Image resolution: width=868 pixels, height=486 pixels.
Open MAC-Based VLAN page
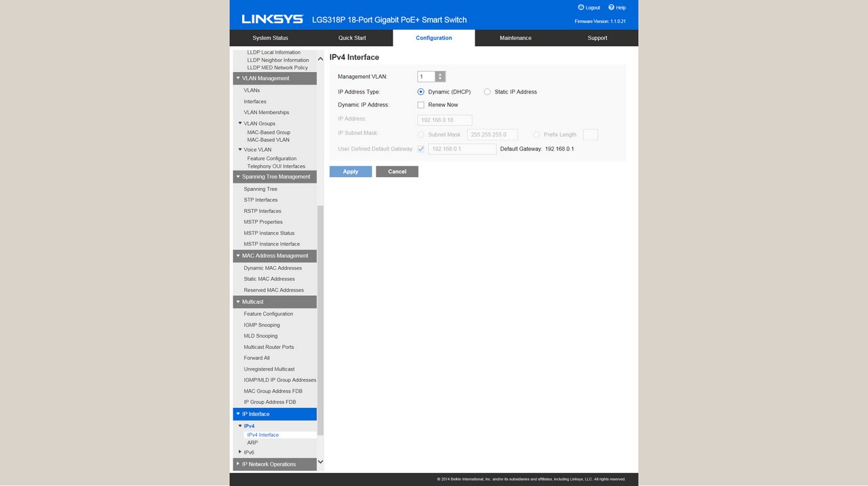pos(269,140)
